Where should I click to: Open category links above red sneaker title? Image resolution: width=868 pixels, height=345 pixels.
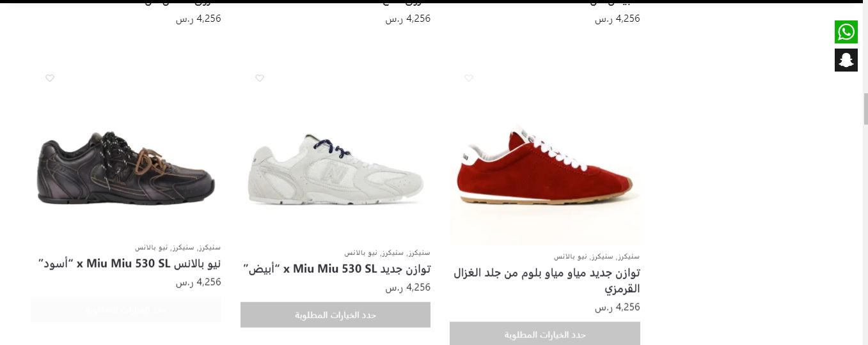[597, 257]
